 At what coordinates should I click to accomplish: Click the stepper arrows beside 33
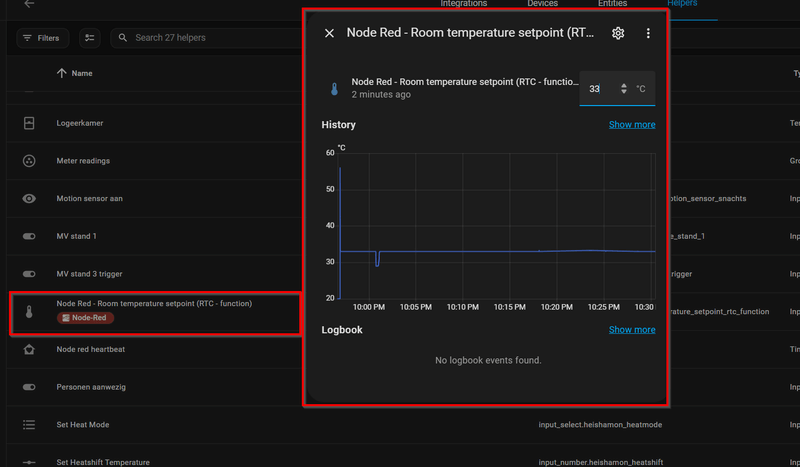point(623,89)
